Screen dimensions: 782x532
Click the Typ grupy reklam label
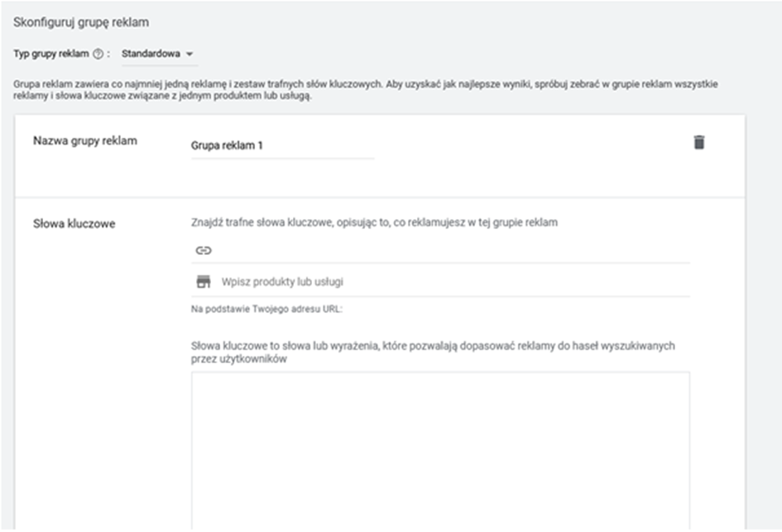[x=51, y=54]
